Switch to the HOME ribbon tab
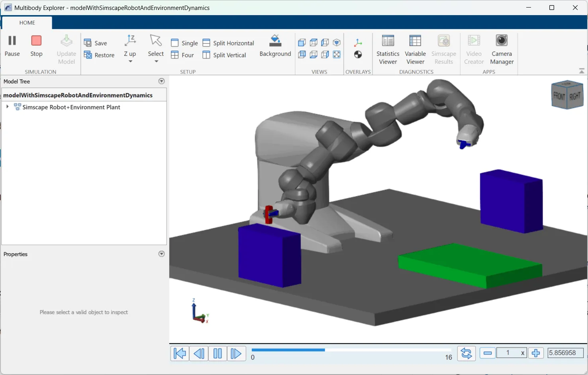Viewport: 588px width, 375px height. point(27,23)
